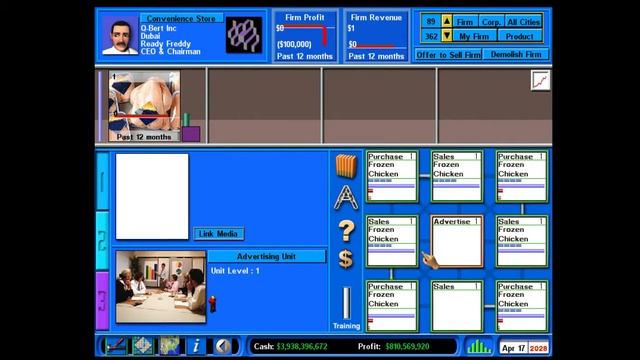Screen dimensions: 640x360
Task: Open the Firm Revenue graph panel
Action: [x=376, y=36]
